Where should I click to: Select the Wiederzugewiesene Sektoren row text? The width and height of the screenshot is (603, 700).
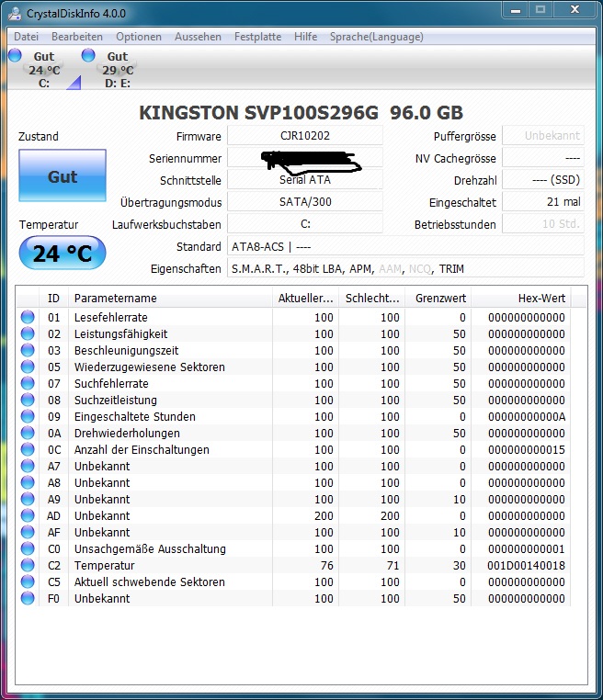(149, 367)
